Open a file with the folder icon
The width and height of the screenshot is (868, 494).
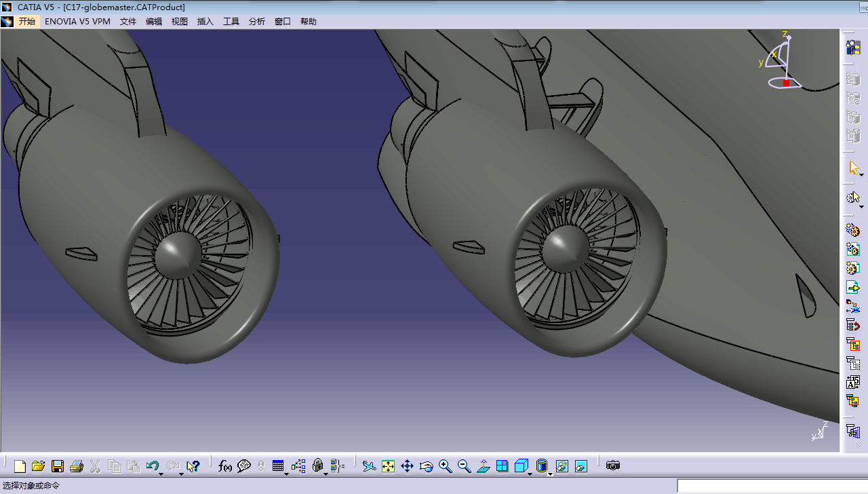[38, 466]
